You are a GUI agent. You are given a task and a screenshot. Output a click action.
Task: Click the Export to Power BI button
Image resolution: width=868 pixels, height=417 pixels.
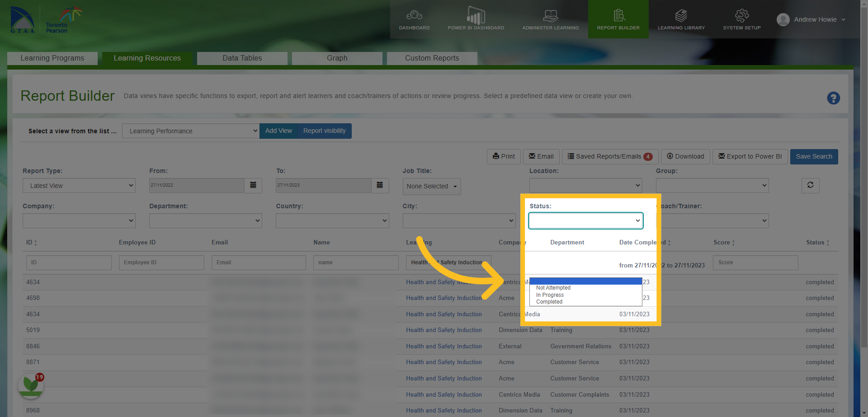pyautogui.click(x=750, y=156)
